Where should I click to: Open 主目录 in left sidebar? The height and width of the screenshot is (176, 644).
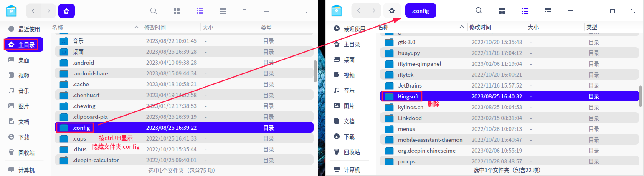coord(23,44)
